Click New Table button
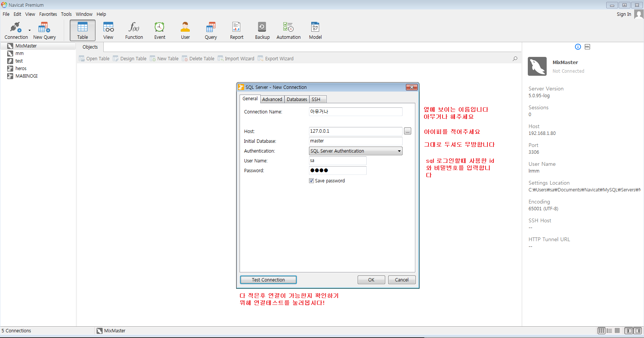This screenshot has height=338, width=644. tap(164, 58)
